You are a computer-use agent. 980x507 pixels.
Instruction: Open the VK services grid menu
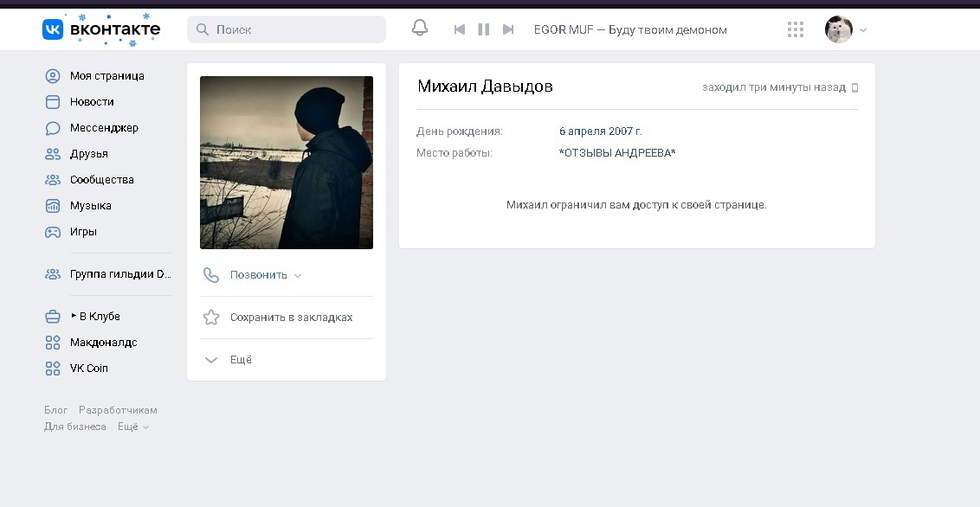click(796, 29)
